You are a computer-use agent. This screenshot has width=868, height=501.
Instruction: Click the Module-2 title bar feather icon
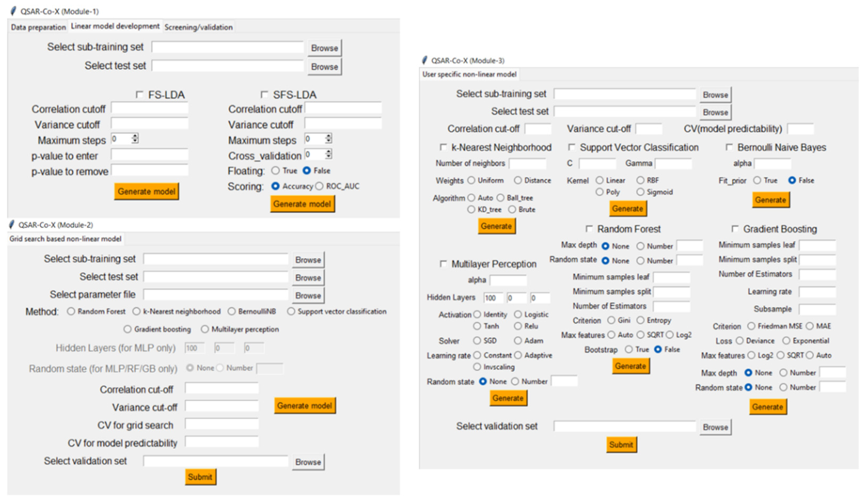point(12,224)
